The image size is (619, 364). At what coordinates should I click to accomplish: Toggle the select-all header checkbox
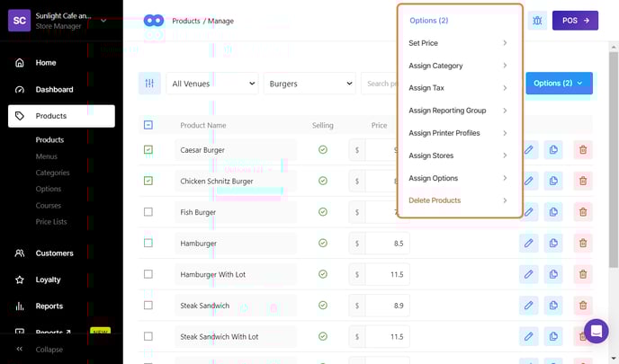(148, 125)
